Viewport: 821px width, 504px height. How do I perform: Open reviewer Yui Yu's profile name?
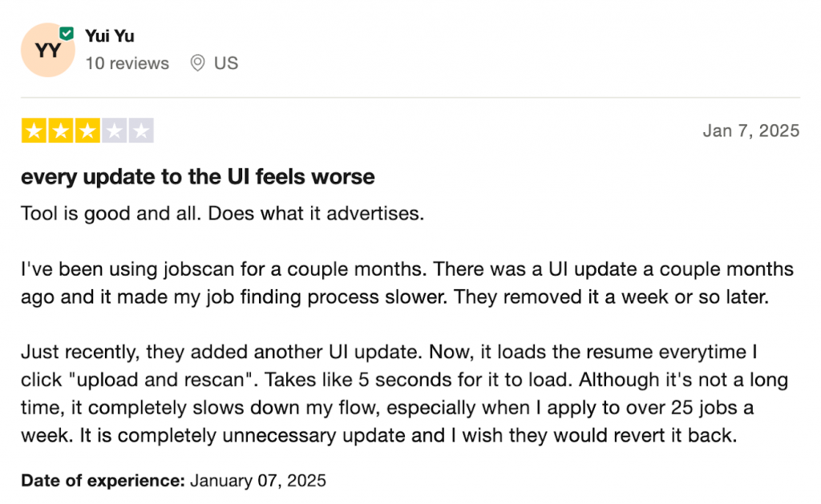(x=110, y=36)
